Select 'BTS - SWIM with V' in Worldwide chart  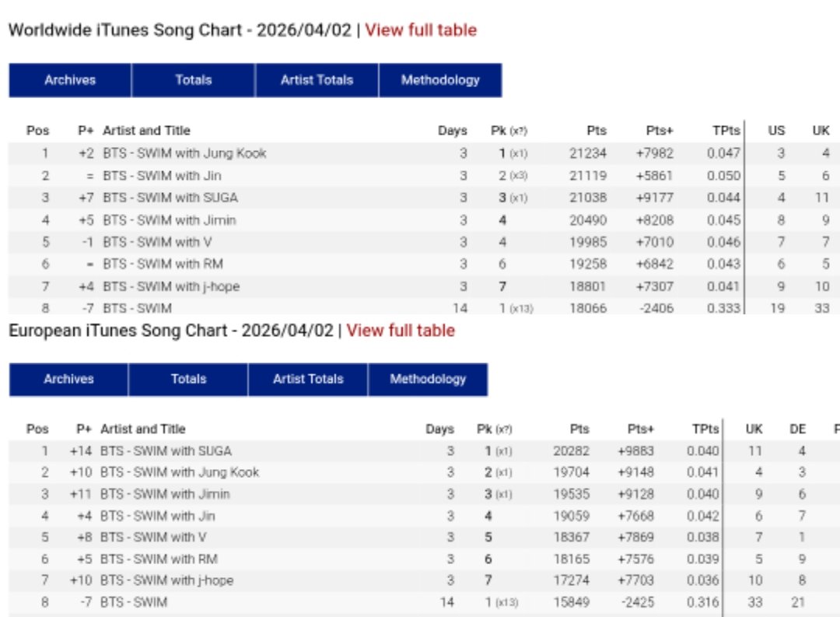click(157, 242)
